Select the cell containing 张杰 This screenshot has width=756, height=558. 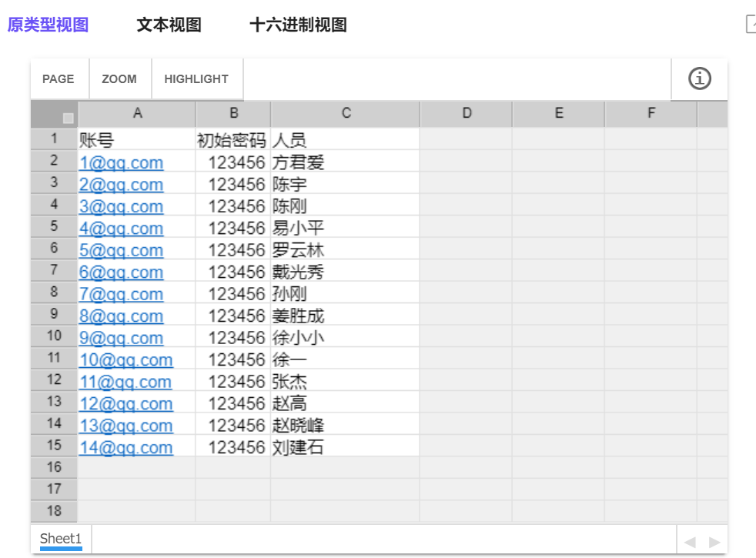[x=345, y=381]
